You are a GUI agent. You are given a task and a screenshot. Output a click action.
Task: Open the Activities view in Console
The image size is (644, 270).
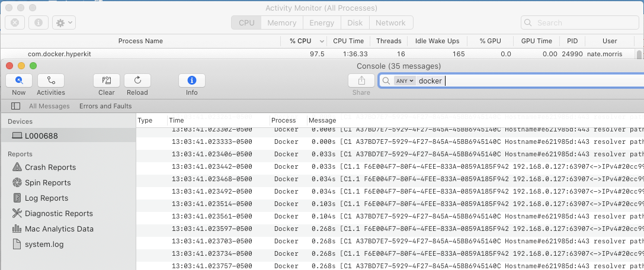click(51, 81)
